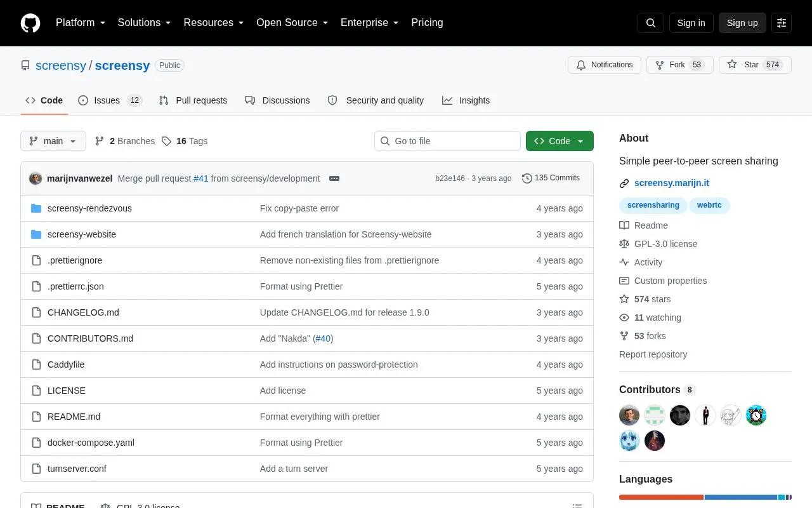The height and width of the screenshot is (508, 812).
Task: Open the docker-compose.yaml file
Action: (91, 443)
